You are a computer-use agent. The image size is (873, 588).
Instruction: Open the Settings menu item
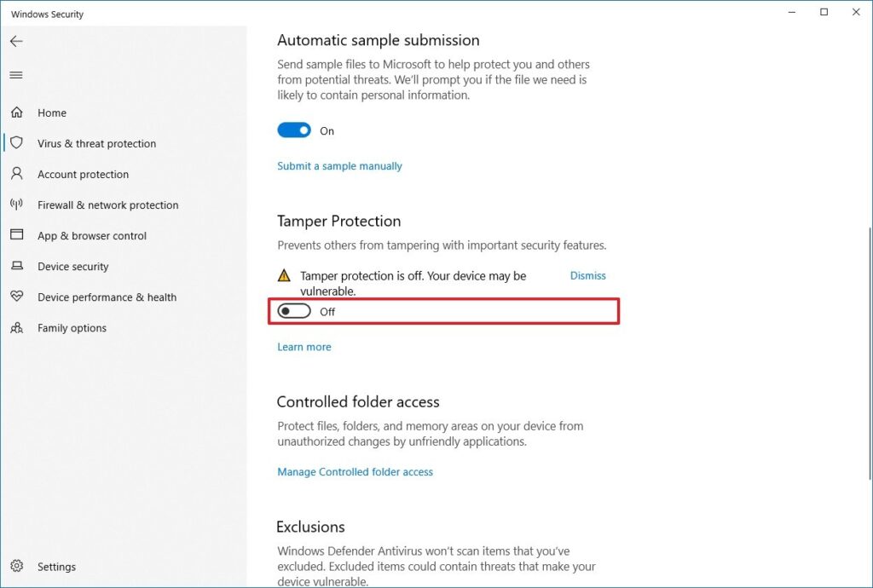click(56, 567)
